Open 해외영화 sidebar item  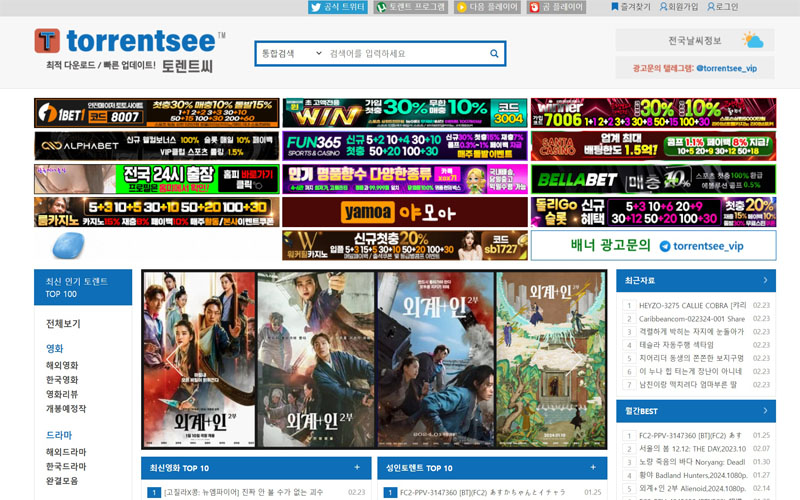coord(62,365)
